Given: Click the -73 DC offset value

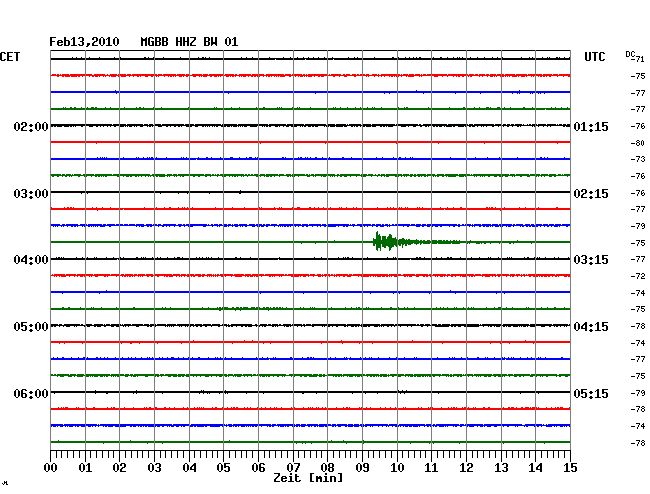Looking at the screenshot, I should tap(638, 159).
